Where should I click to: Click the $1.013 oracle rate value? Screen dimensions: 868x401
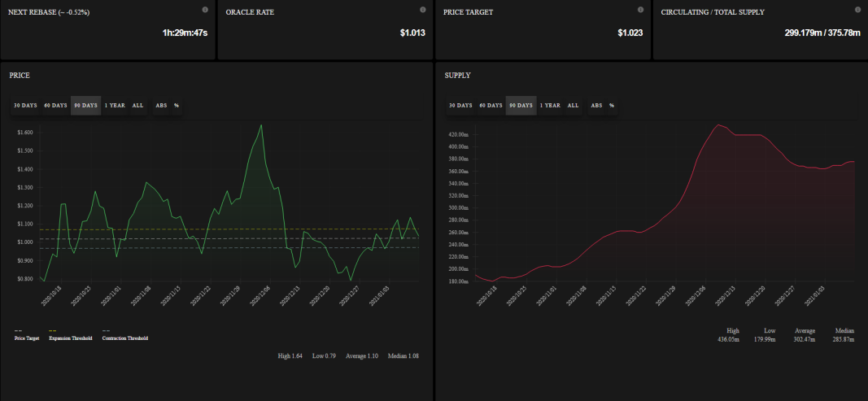(412, 33)
